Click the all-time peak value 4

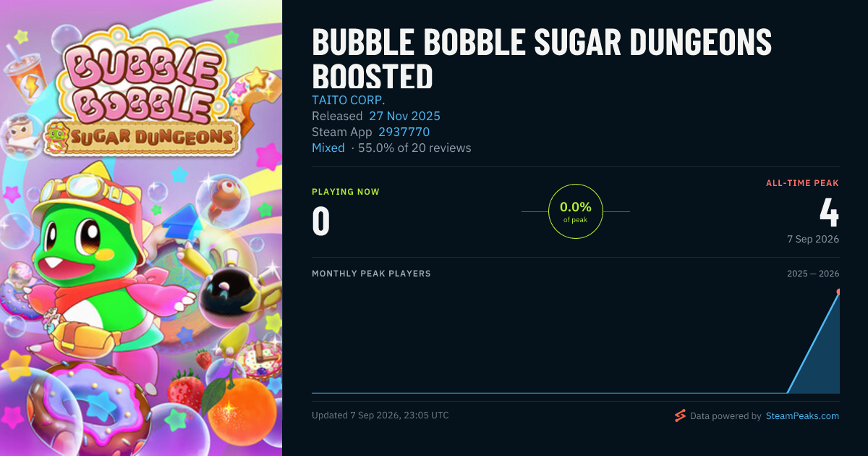(829, 213)
